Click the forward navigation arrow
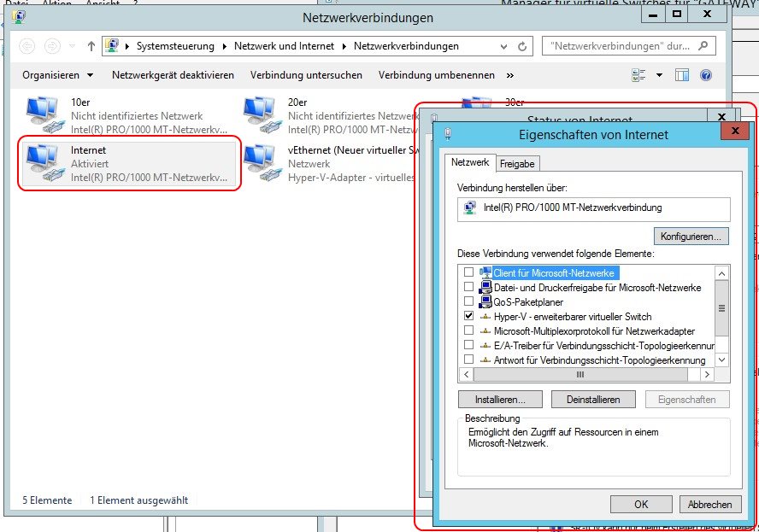759x532 pixels. pos(52,46)
